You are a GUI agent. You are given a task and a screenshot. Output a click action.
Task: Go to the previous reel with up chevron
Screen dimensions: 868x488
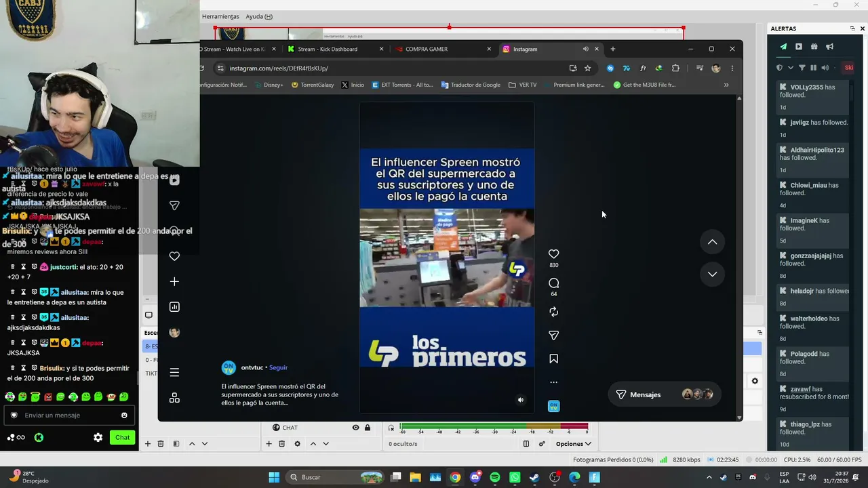point(712,242)
